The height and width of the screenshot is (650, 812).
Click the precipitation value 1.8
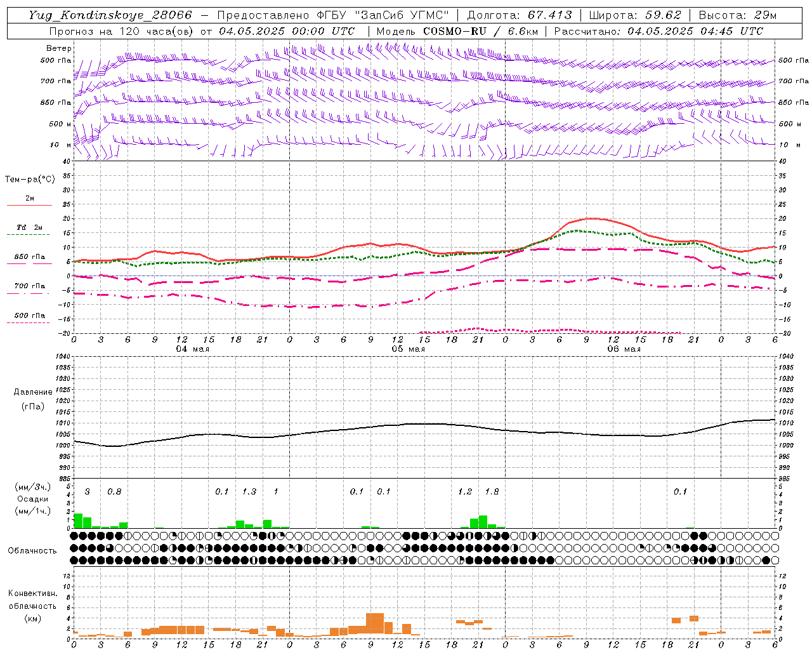[x=492, y=492]
